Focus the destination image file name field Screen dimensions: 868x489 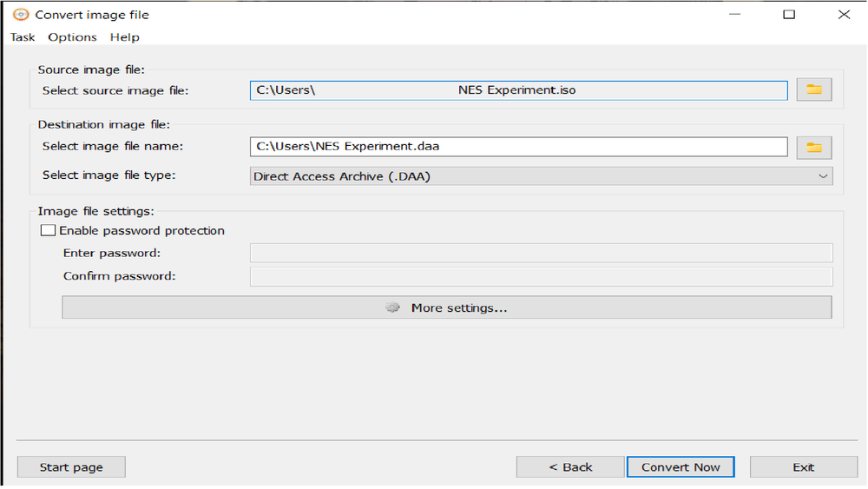[519, 147]
